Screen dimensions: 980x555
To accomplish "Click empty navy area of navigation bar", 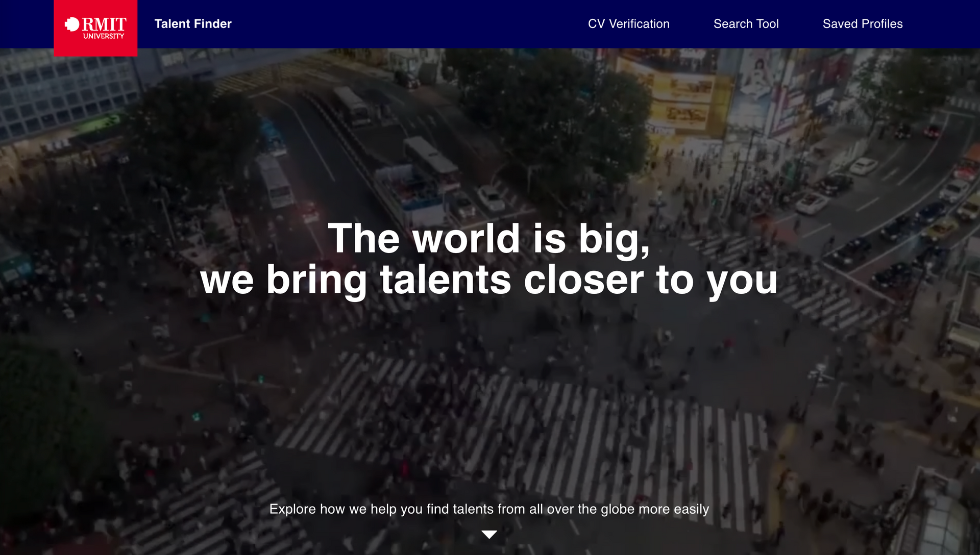I will click(408, 24).
